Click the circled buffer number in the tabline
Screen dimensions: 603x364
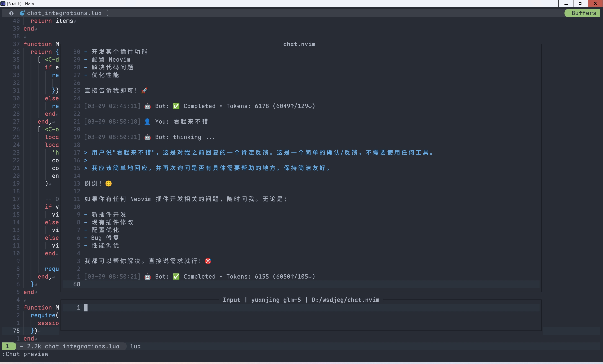(11, 13)
